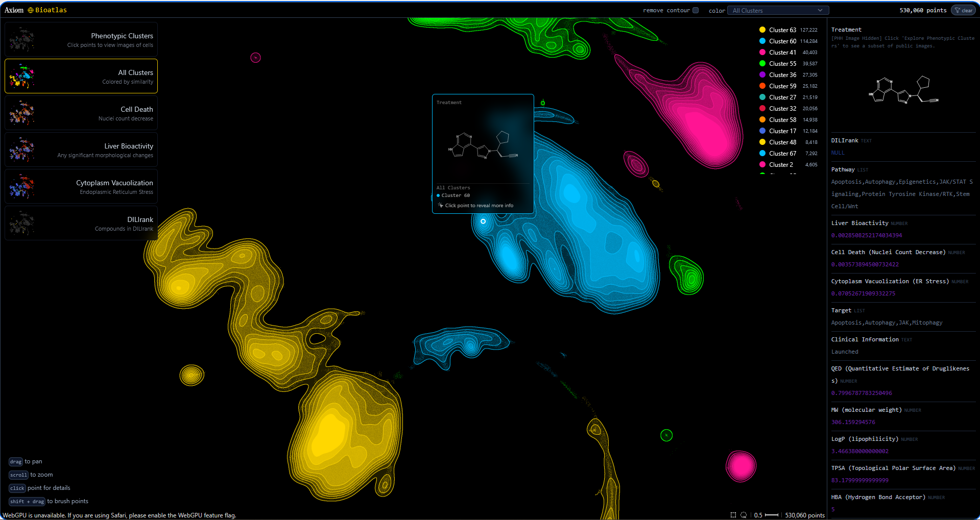Select the Liver Bioactivity view
Screen dimensions: 980x520
(x=81, y=150)
